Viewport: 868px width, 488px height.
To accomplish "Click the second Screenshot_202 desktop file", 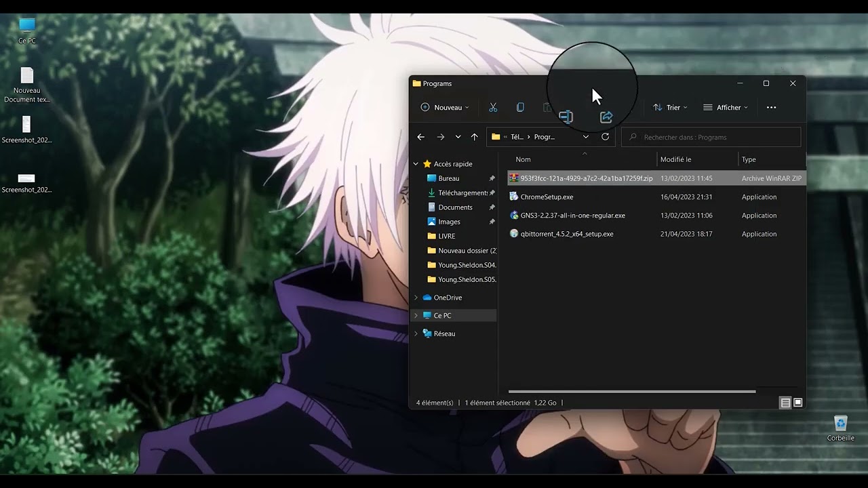I will point(26,182).
